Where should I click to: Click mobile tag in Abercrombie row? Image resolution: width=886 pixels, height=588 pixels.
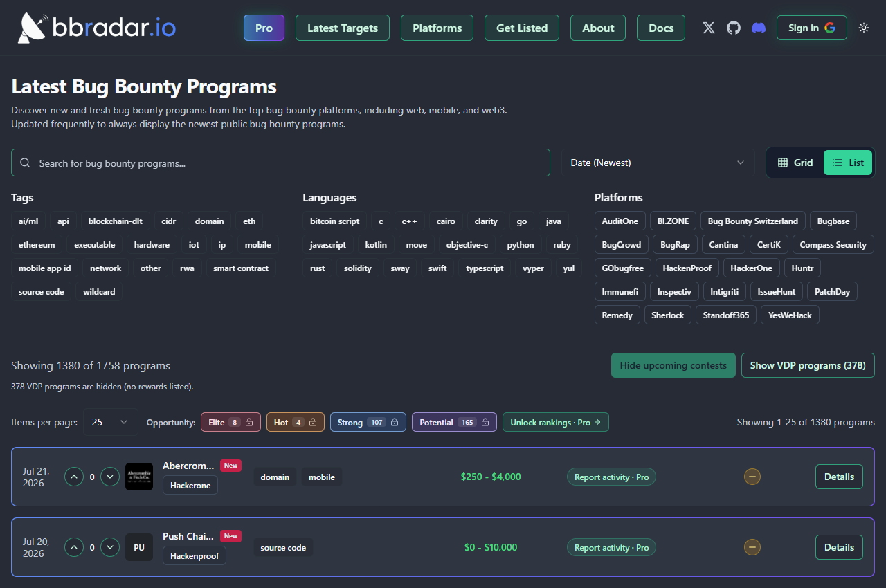pos(322,477)
